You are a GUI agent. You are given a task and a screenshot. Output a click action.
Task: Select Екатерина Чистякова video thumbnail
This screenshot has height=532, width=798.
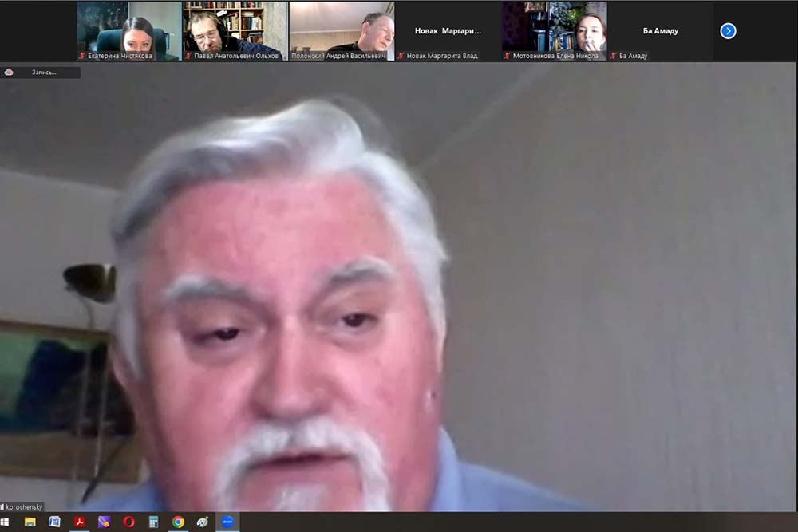pos(129,30)
